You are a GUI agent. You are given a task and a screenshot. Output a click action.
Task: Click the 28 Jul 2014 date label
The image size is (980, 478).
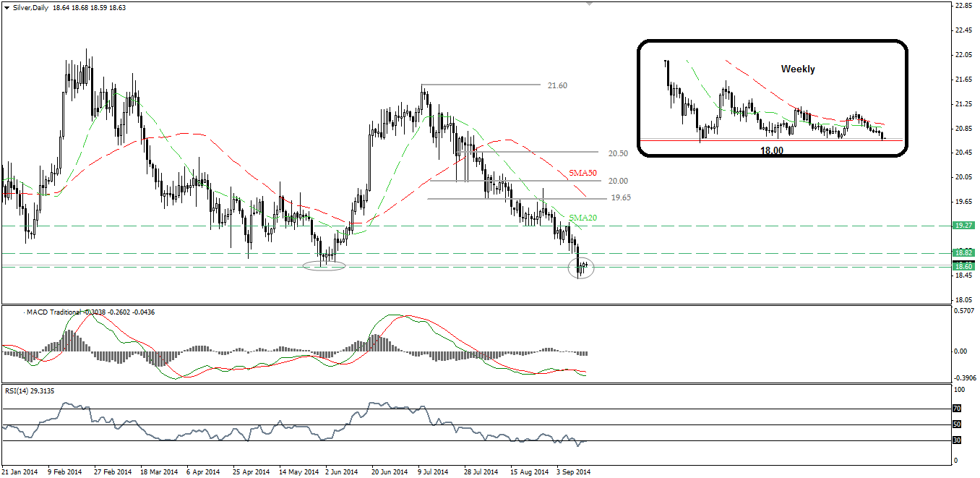coord(481,471)
